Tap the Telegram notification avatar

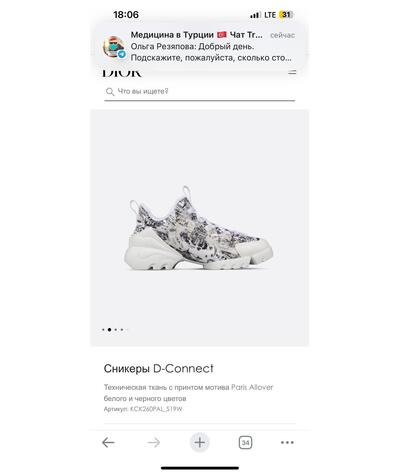[114, 47]
